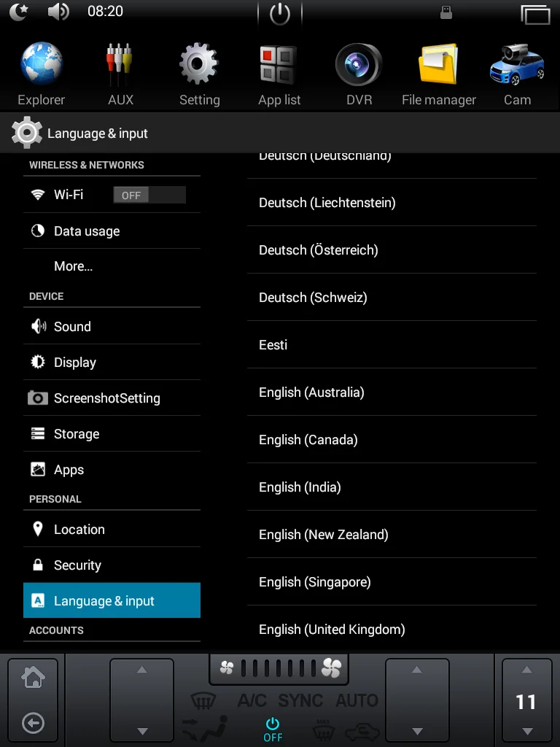Toggle the Wi-Fi OFF switch
Image resolution: width=560 pixels, height=747 pixels.
click(x=149, y=196)
